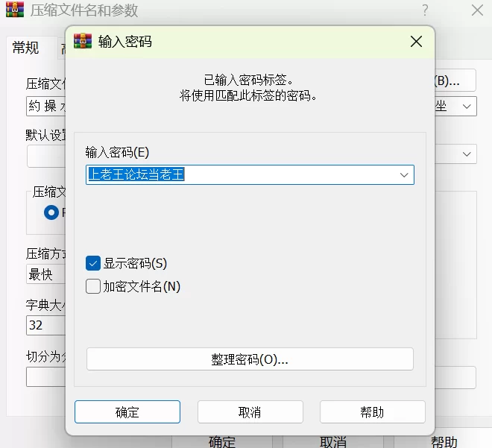Confirm password with 确定 in 输入密码 dialog
Viewport: 492px width, 448px height.
[x=127, y=412]
